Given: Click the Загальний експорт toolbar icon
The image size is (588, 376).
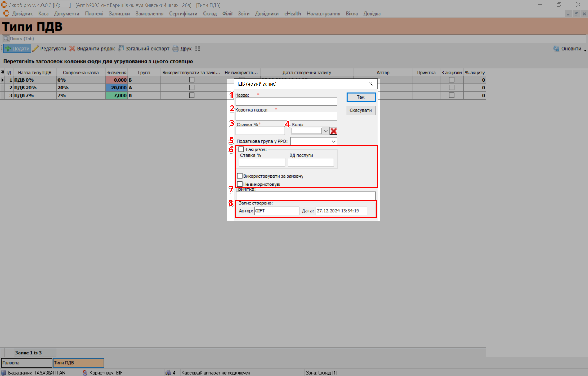Looking at the screenshot, I should (121, 49).
